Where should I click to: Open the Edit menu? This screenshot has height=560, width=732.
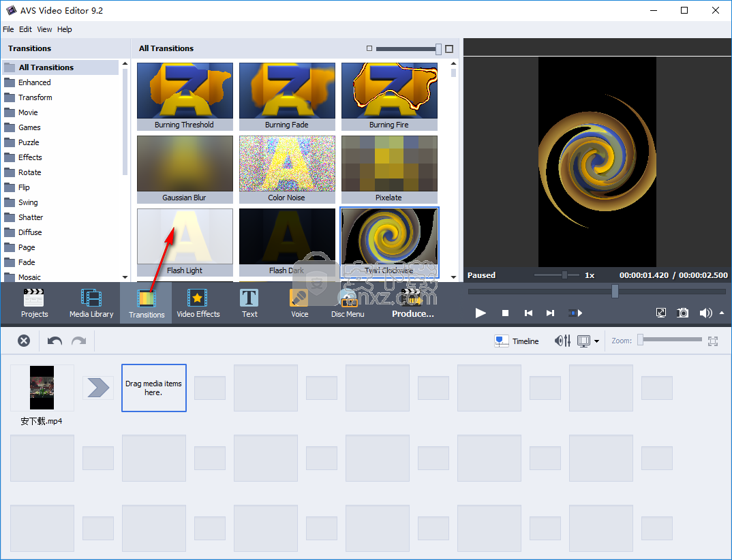pyautogui.click(x=25, y=29)
